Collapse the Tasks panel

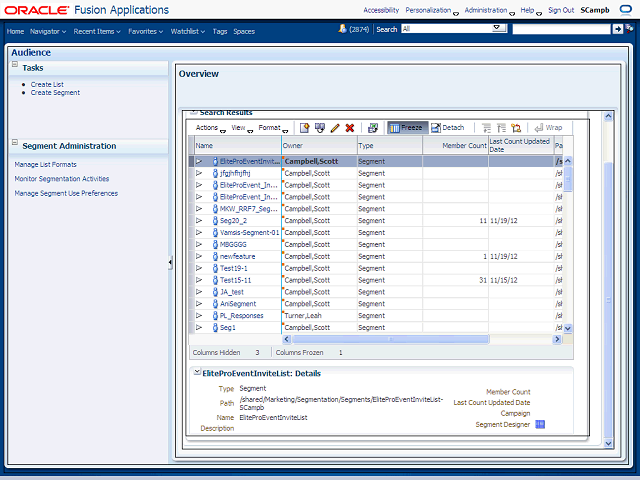point(15,64)
